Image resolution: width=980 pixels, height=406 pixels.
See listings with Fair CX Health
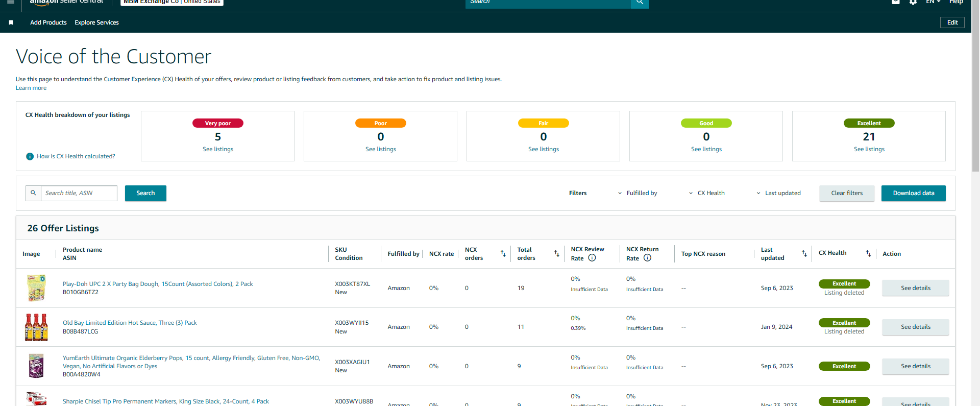click(x=544, y=149)
